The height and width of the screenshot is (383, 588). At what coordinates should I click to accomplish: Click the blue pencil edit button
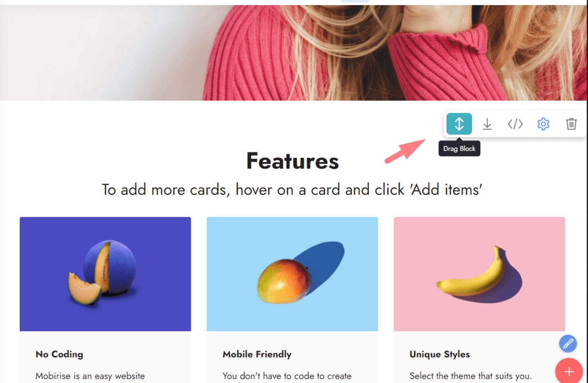tap(568, 344)
